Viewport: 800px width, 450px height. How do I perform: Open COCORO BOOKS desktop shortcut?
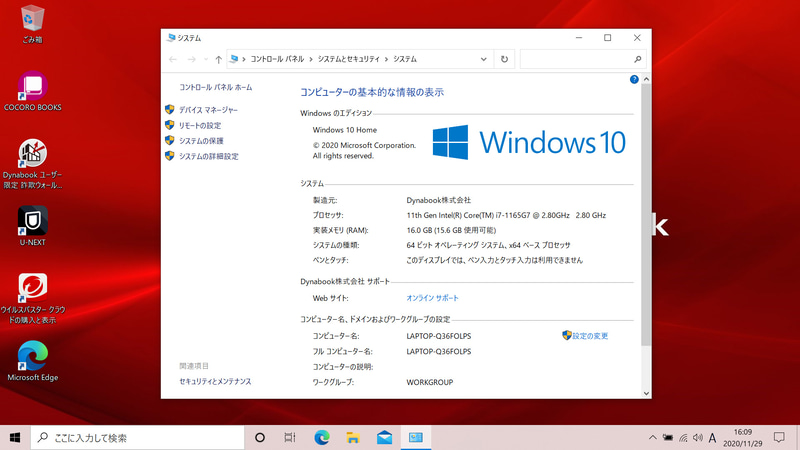pos(33,91)
